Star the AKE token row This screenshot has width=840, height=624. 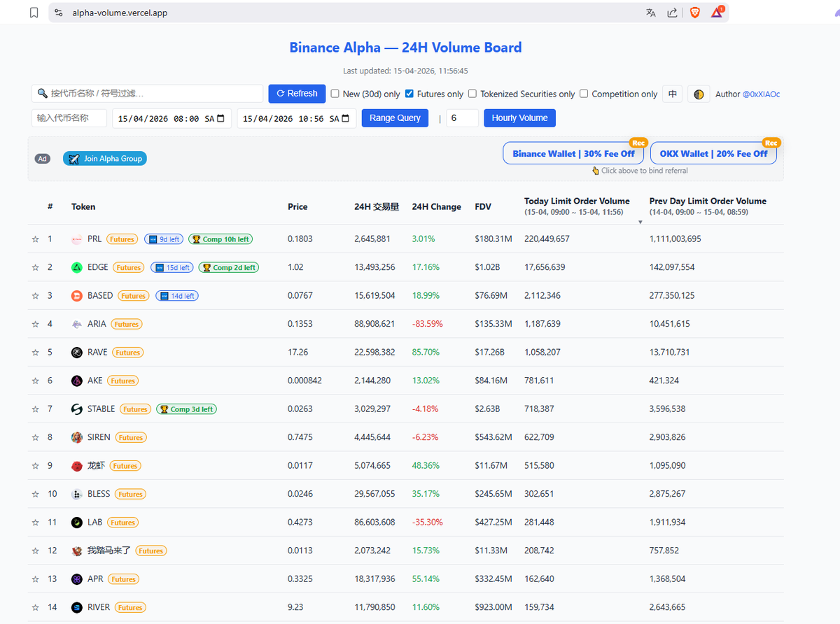(35, 381)
